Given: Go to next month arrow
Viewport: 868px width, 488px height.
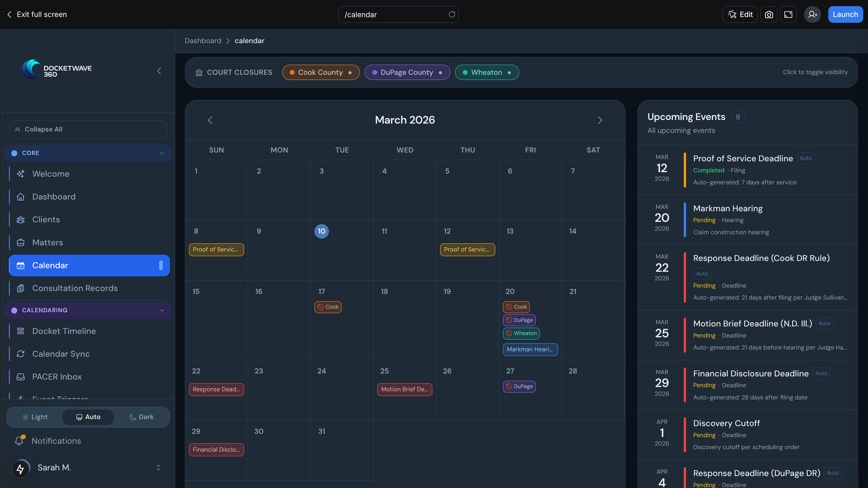Looking at the screenshot, I should (x=600, y=120).
